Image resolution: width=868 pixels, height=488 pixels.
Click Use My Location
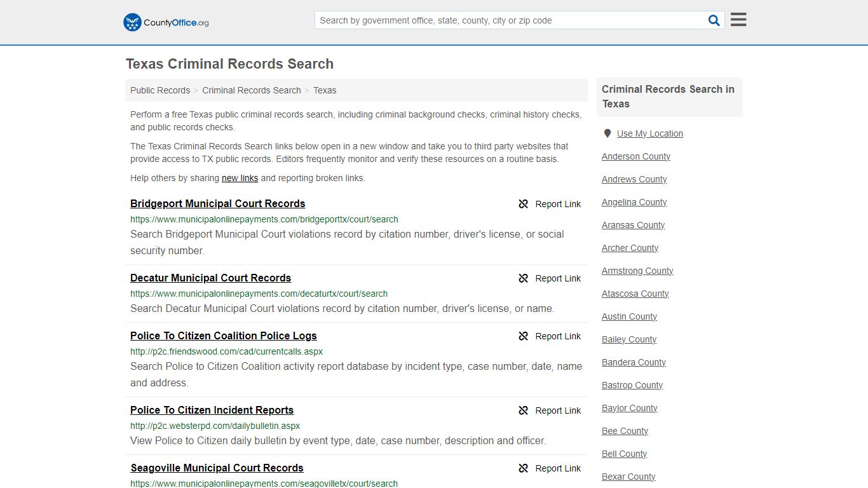click(x=650, y=133)
